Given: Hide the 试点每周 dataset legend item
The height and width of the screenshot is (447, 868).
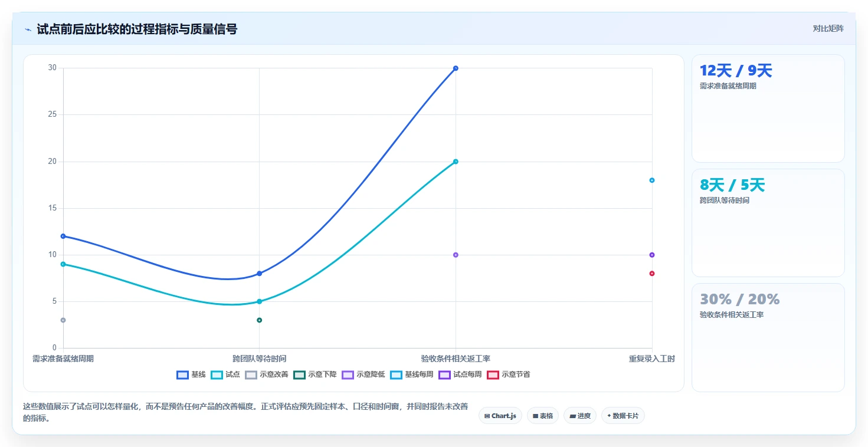Looking at the screenshot, I should pyautogui.click(x=460, y=374).
